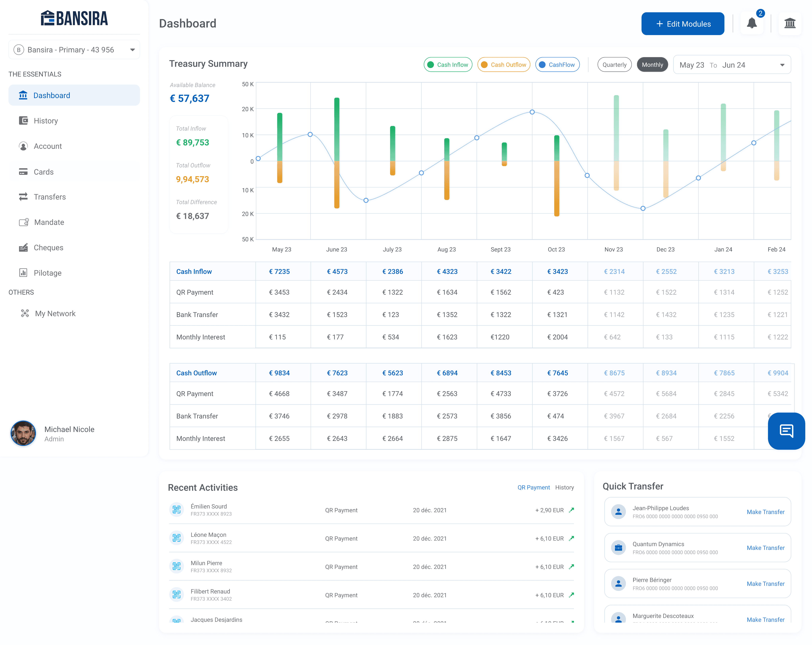Image resolution: width=812 pixels, height=645 pixels.
Task: Click the Transfers arrows icon
Action: [23, 197]
